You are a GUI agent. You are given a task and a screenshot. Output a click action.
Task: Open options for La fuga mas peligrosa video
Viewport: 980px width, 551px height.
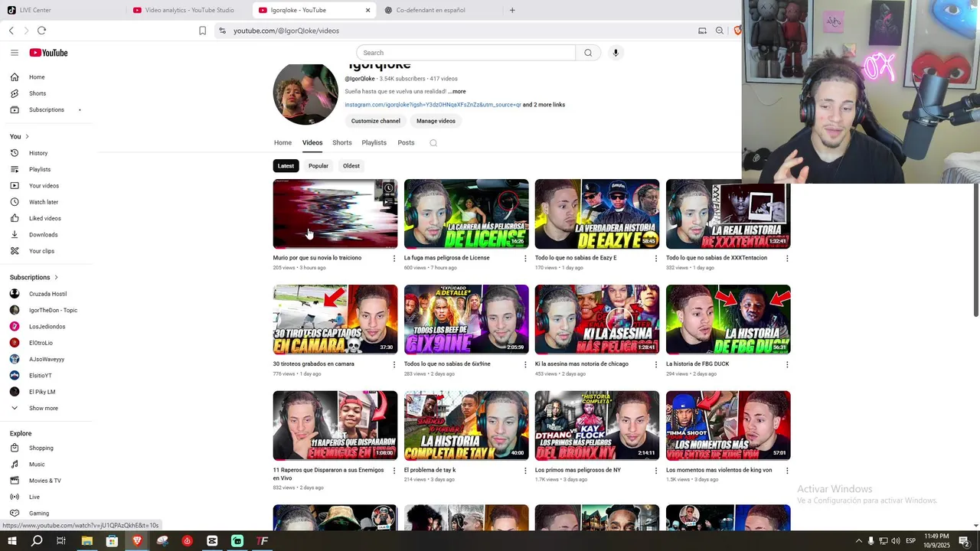[x=525, y=259]
